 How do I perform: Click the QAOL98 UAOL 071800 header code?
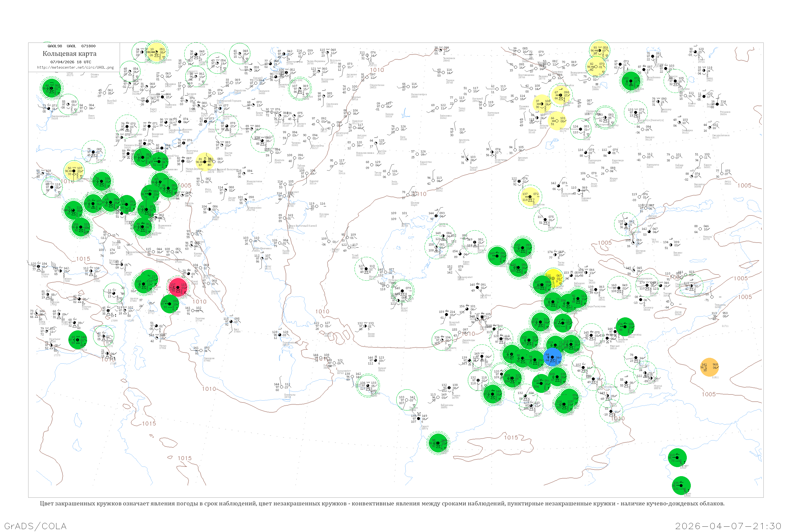72,46
